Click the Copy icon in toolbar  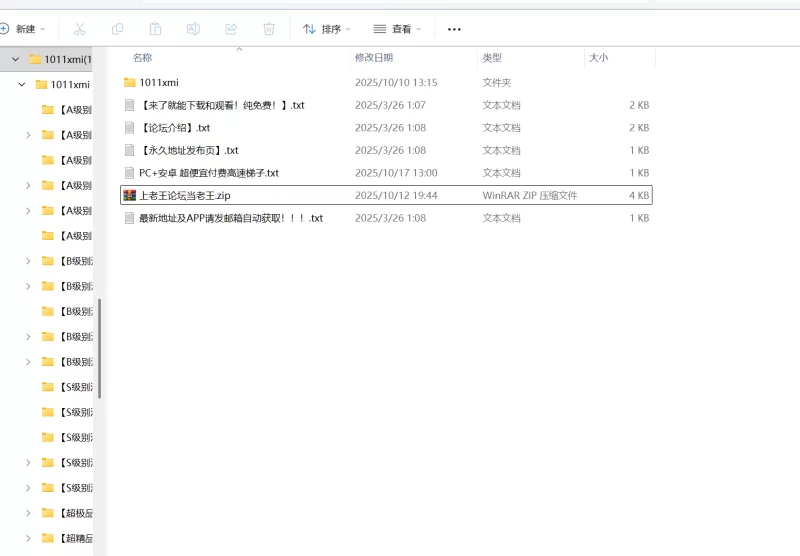(117, 29)
